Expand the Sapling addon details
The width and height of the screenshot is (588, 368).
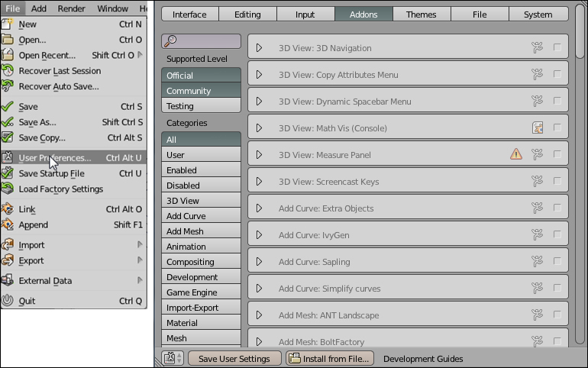(259, 262)
